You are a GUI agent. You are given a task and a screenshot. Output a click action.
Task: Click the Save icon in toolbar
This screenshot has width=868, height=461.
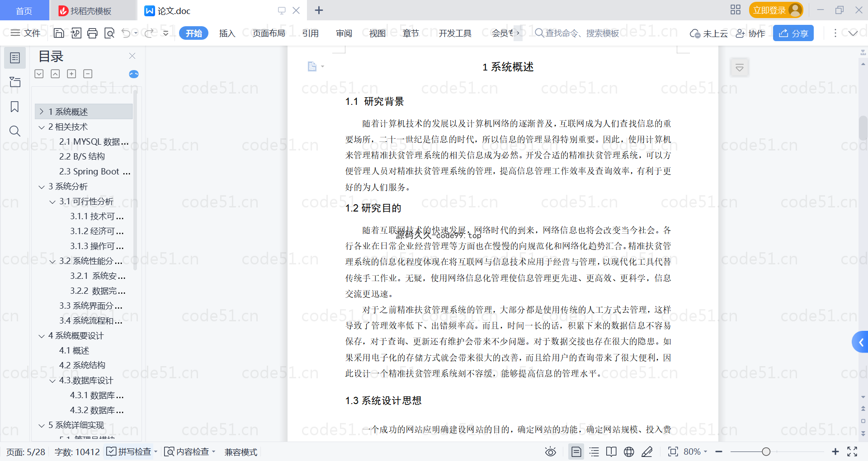(59, 33)
